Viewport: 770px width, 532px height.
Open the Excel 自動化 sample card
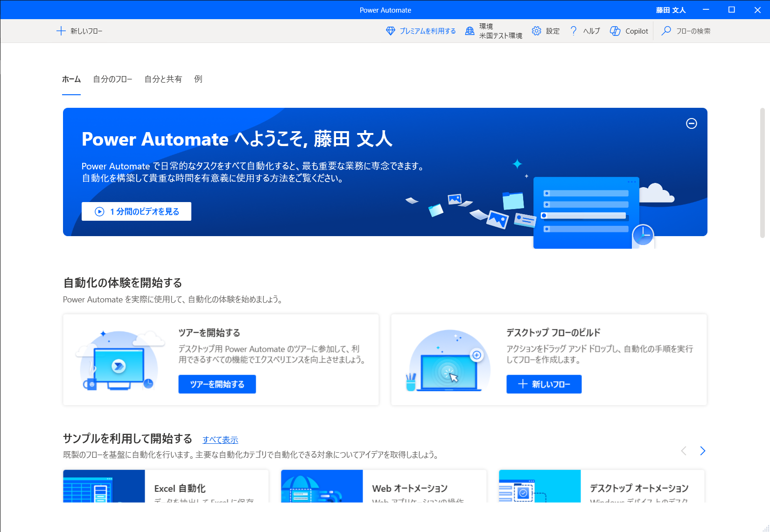coord(166,489)
